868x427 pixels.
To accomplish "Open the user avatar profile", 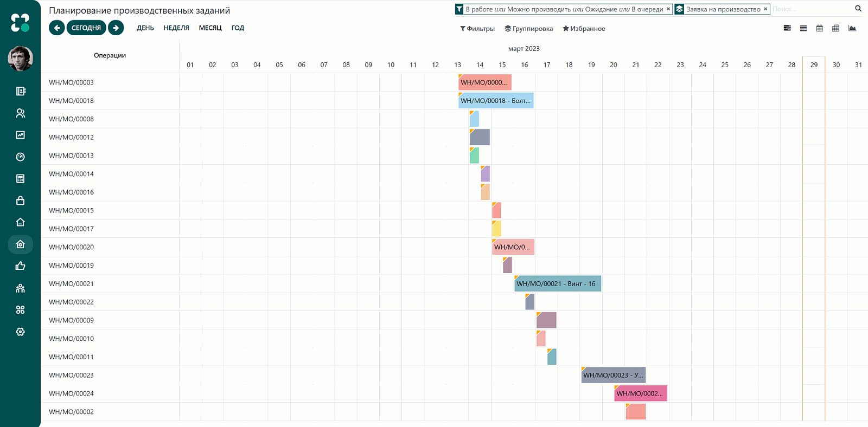I will [x=20, y=59].
